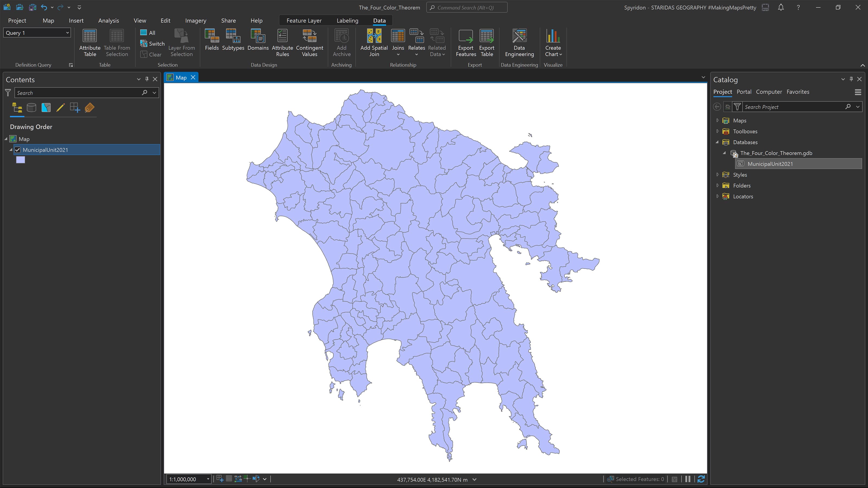
Task: Click Clear to deselect features
Action: pyautogui.click(x=151, y=54)
